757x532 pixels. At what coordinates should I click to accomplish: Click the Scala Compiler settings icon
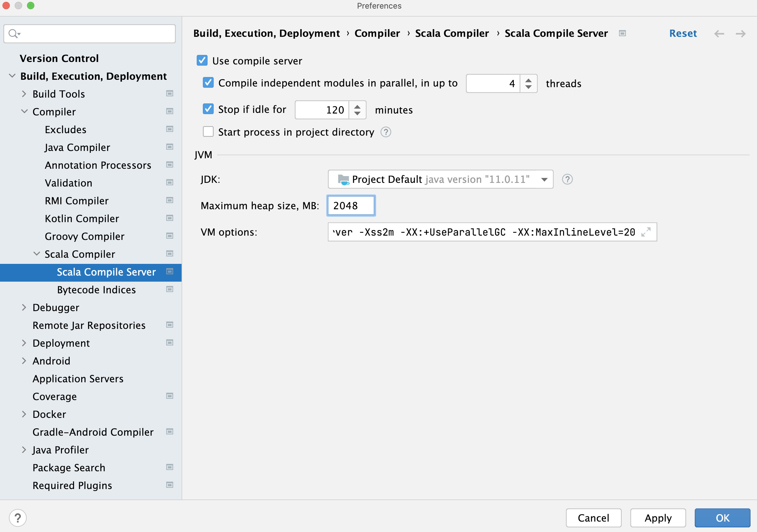pyautogui.click(x=171, y=254)
